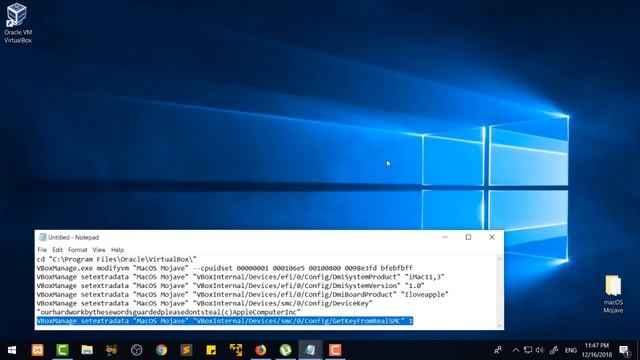Open the Edit menu in Notepad
This screenshot has height=360, width=640.
58,250
